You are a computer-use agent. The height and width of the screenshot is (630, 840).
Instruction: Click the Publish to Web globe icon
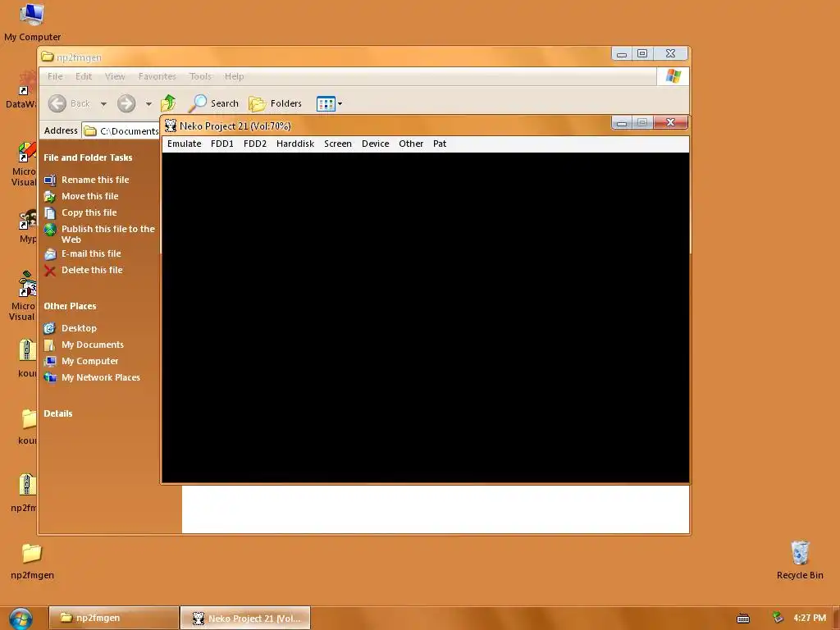click(x=50, y=230)
